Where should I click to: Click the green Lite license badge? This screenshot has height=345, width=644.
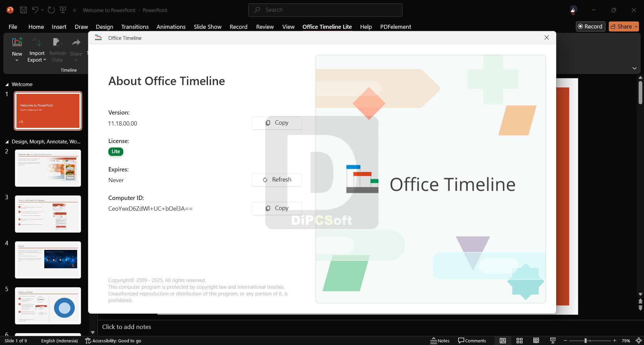click(x=116, y=151)
